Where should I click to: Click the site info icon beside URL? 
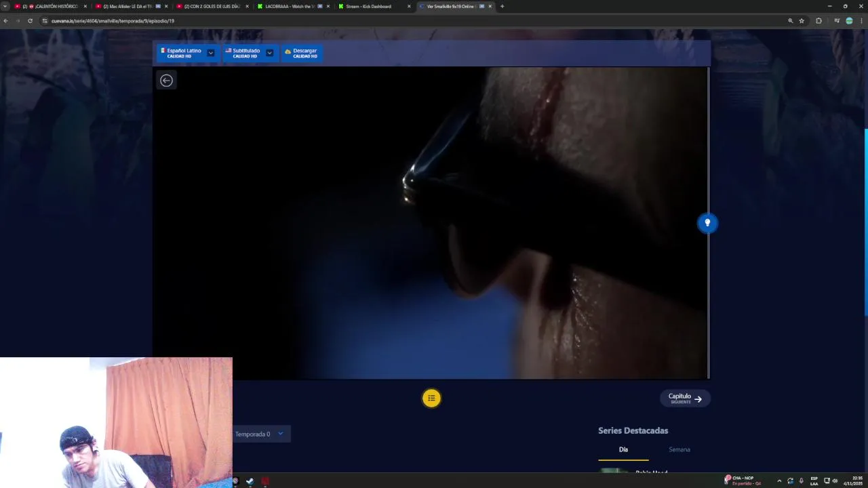[45, 21]
